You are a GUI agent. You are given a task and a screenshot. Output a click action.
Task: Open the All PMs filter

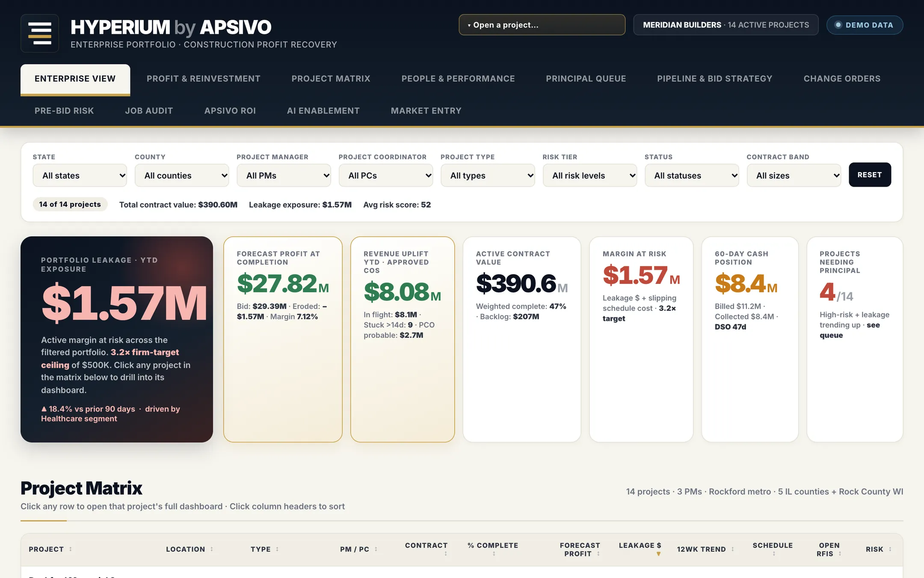[x=284, y=176]
